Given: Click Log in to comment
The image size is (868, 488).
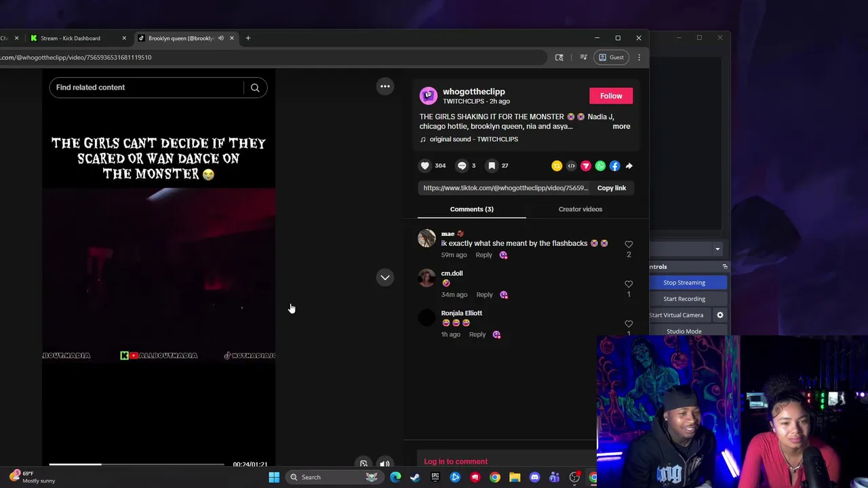Looking at the screenshot, I should coord(456,462).
